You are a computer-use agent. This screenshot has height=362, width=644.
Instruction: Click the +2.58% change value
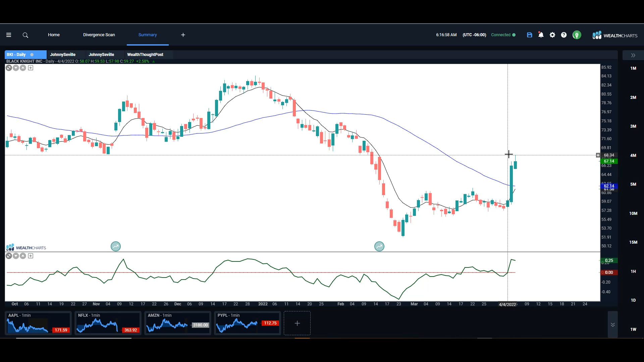pos(143,61)
